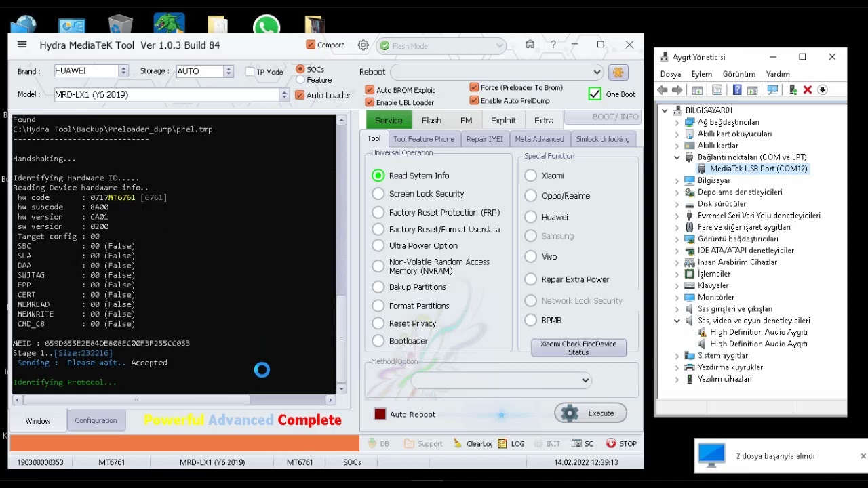Open the LOG status item
Image resolution: width=868 pixels, height=488 pixels.
[x=511, y=443]
